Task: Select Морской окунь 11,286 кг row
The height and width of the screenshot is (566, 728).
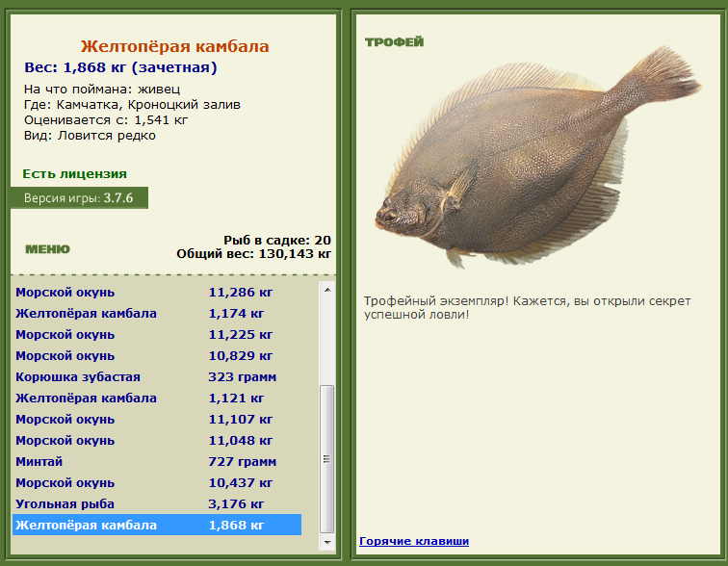Action: 157,293
